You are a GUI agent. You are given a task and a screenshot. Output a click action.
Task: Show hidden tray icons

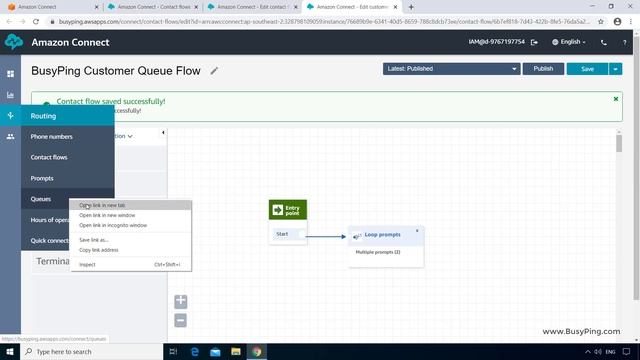tap(588, 352)
